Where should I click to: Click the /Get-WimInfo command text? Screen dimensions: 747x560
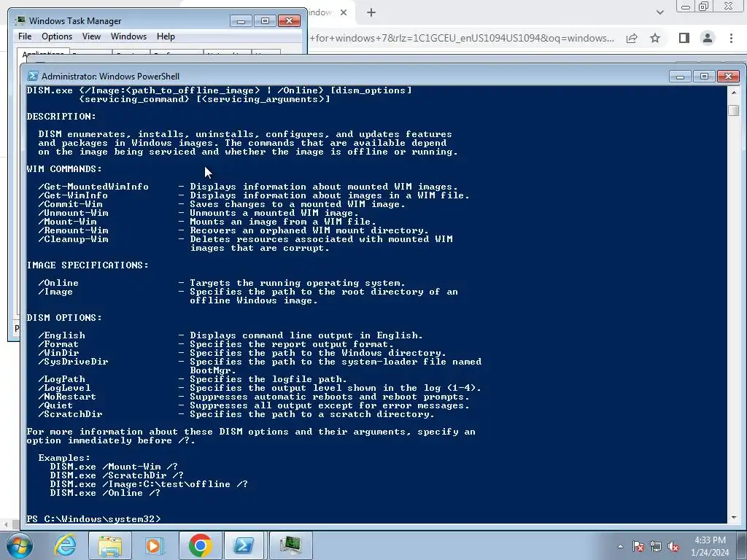pos(73,195)
